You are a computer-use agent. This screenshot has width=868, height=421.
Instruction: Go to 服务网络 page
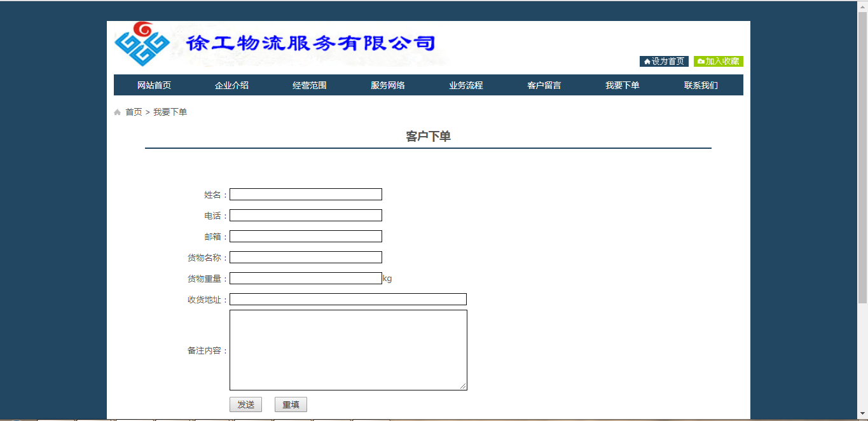(x=388, y=85)
